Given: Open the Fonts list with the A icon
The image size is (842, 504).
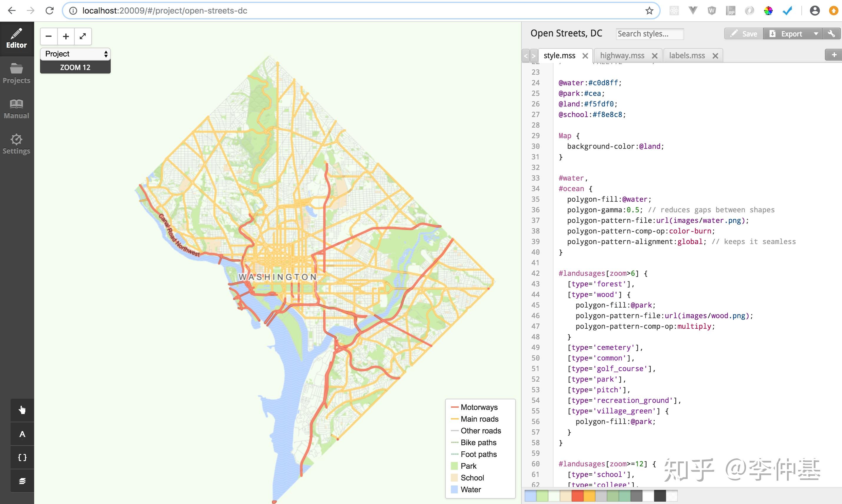Looking at the screenshot, I should click(x=22, y=433).
